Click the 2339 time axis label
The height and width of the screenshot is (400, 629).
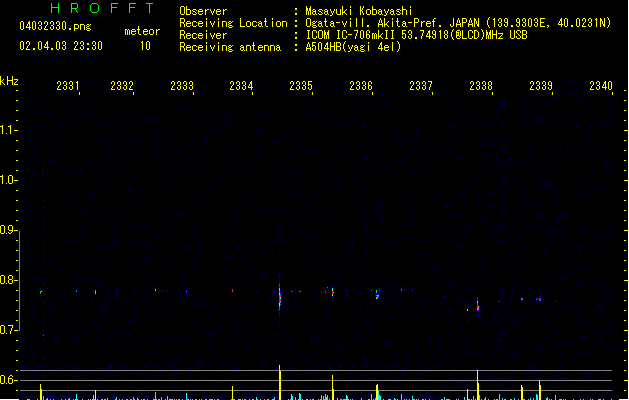541,85
